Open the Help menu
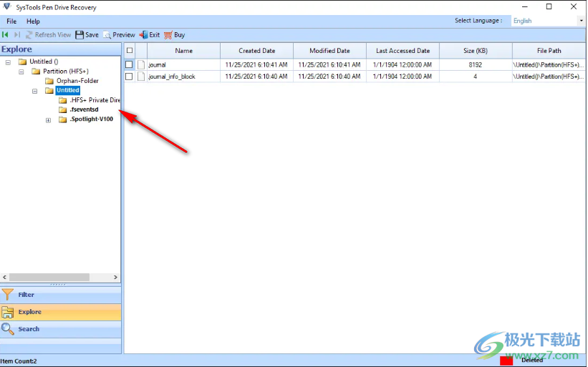Screen dimensions: 588x367 pos(33,21)
